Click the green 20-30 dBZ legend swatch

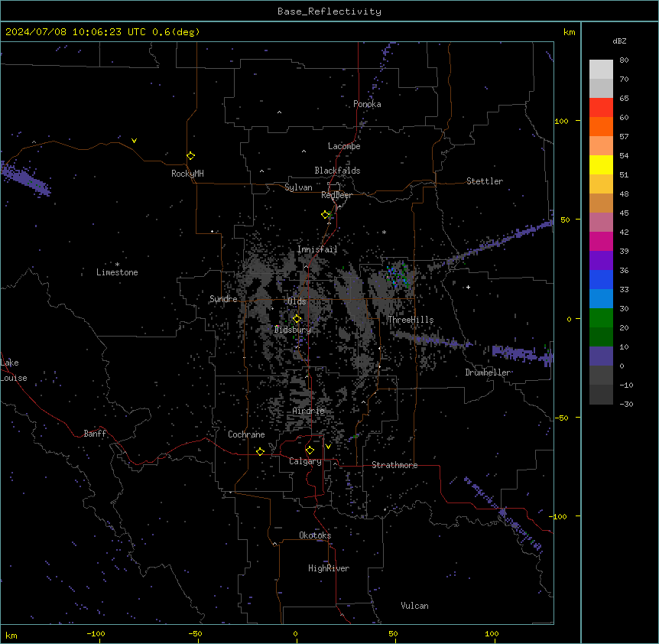(x=601, y=318)
